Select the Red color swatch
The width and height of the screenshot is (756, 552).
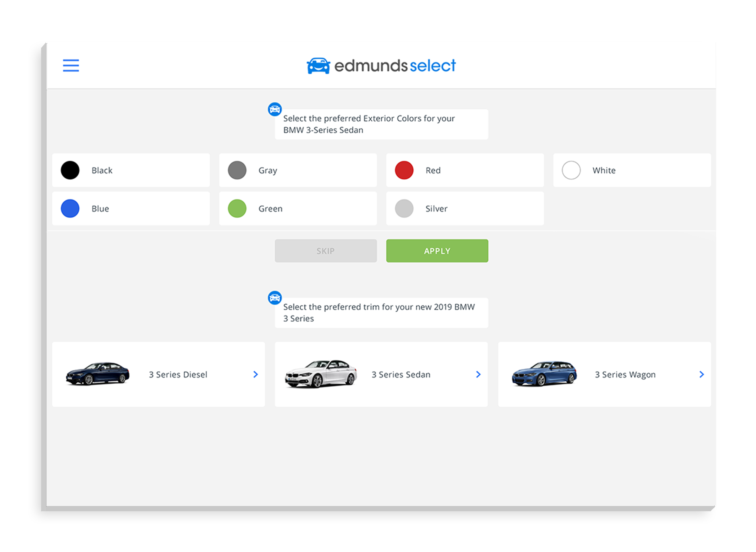(x=404, y=170)
